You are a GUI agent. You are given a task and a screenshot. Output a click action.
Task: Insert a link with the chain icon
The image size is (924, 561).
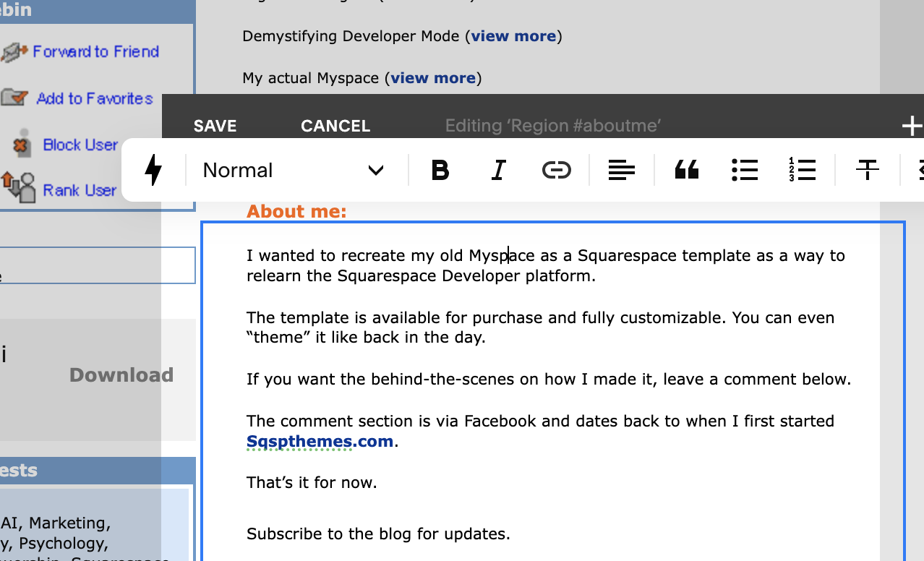point(556,171)
